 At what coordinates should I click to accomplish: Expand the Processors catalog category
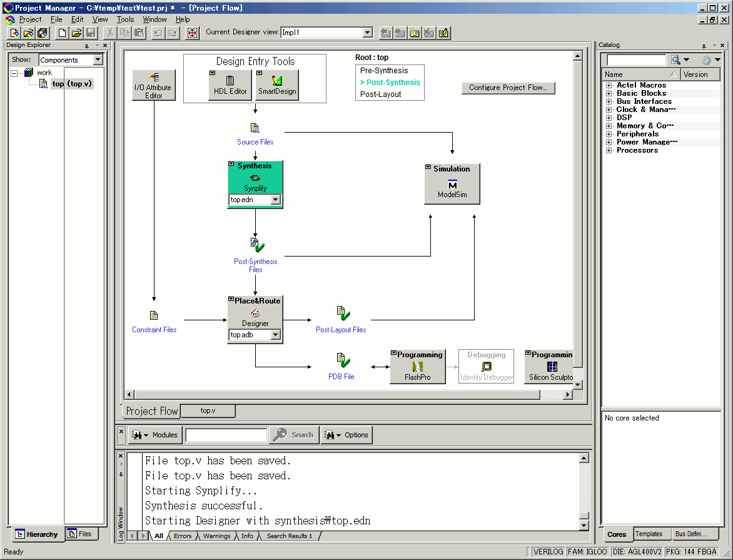[609, 151]
